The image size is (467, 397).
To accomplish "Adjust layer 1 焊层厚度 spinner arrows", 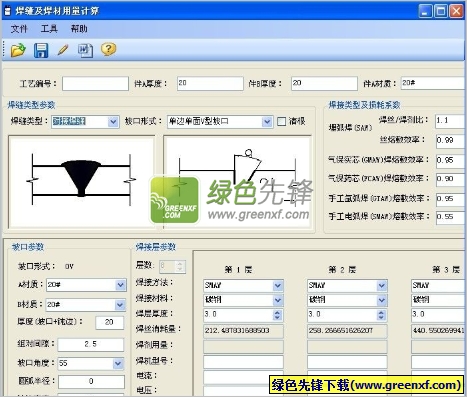I will coord(277,315).
